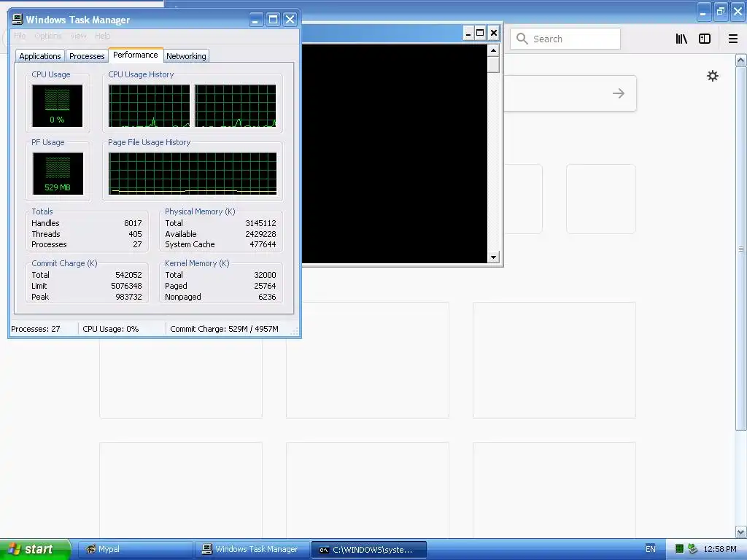The image size is (747, 560).
Task: Click the console window scrollbar thumb
Action: (x=494, y=64)
